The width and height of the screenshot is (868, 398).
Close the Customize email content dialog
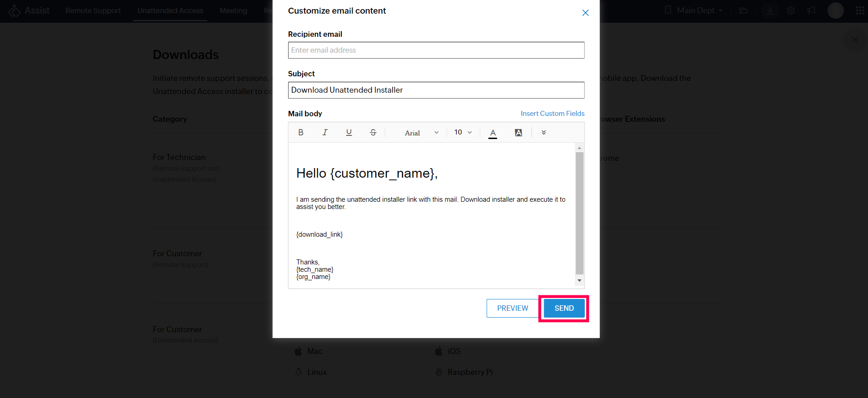click(x=585, y=13)
